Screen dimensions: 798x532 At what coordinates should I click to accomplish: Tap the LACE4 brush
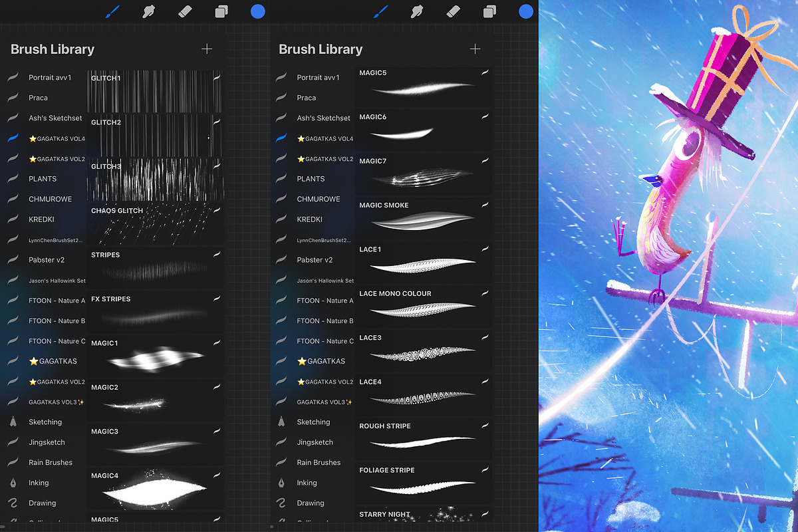click(424, 394)
